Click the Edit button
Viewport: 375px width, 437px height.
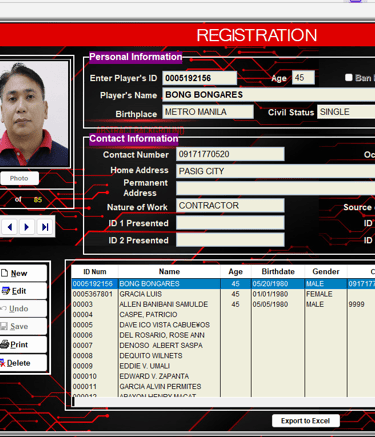tap(23, 291)
